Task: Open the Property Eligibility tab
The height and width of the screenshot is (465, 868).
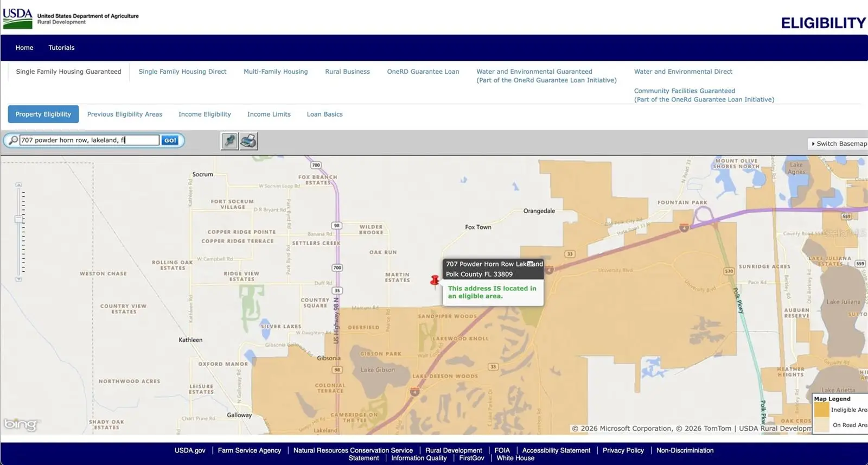Action: click(x=43, y=114)
